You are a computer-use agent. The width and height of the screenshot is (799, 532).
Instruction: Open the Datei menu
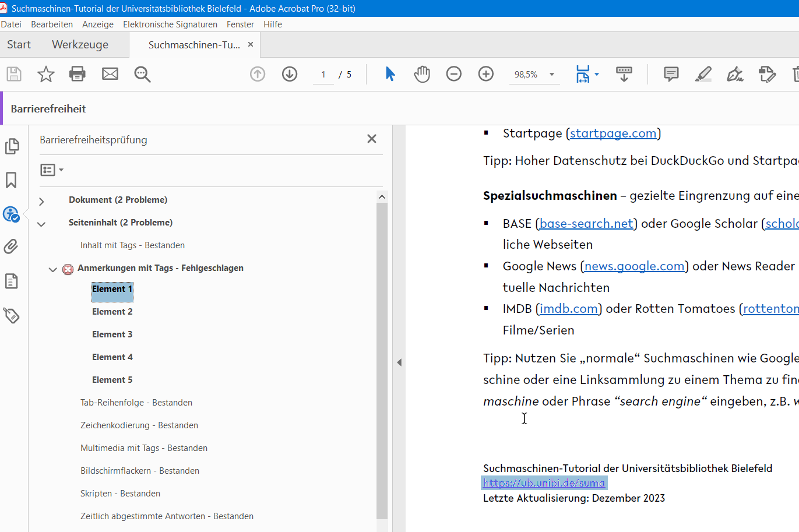11,24
